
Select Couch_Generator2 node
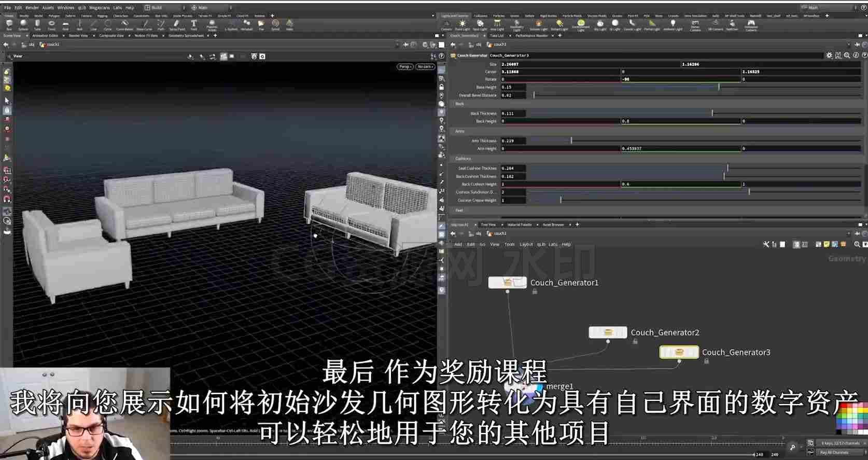tap(608, 332)
